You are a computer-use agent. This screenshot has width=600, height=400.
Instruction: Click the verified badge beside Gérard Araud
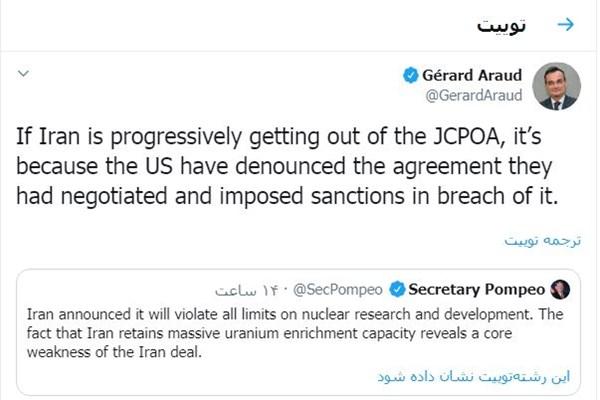411,76
